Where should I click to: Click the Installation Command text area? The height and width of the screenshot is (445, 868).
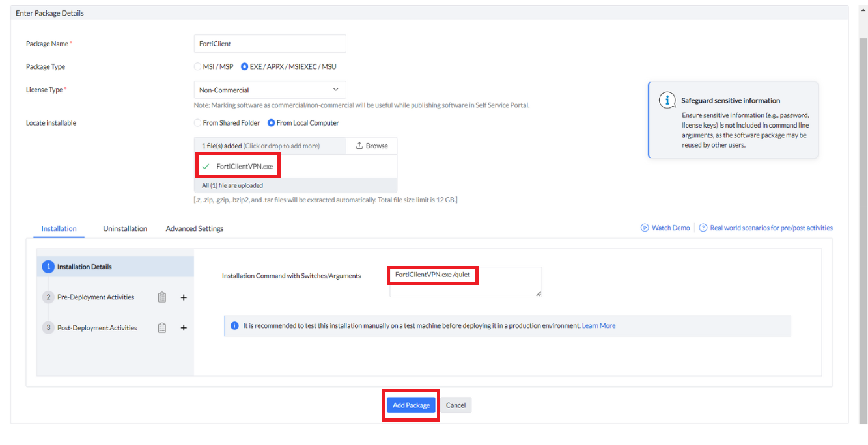[466, 282]
